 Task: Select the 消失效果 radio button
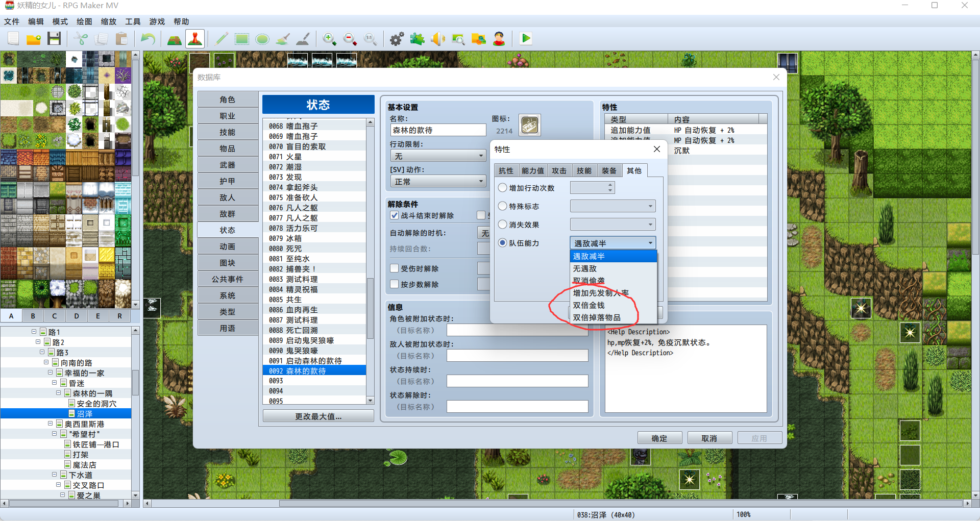click(503, 225)
